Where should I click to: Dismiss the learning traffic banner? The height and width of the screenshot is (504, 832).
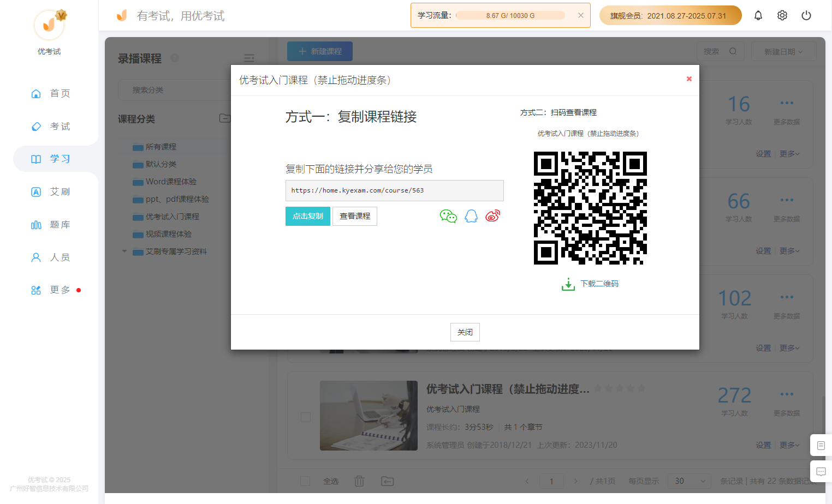coord(581,15)
